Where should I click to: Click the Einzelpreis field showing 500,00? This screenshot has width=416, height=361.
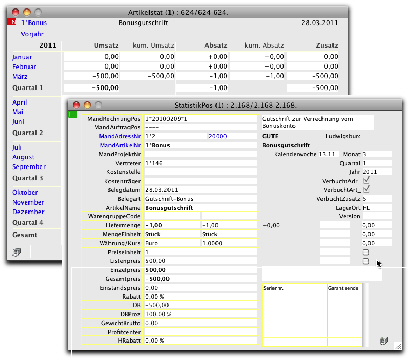tap(200, 270)
